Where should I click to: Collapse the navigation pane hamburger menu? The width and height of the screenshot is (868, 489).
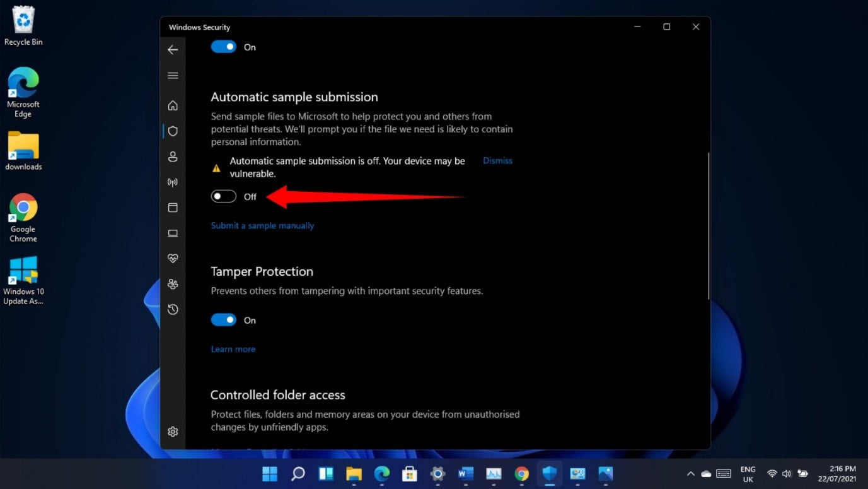[x=173, y=75]
